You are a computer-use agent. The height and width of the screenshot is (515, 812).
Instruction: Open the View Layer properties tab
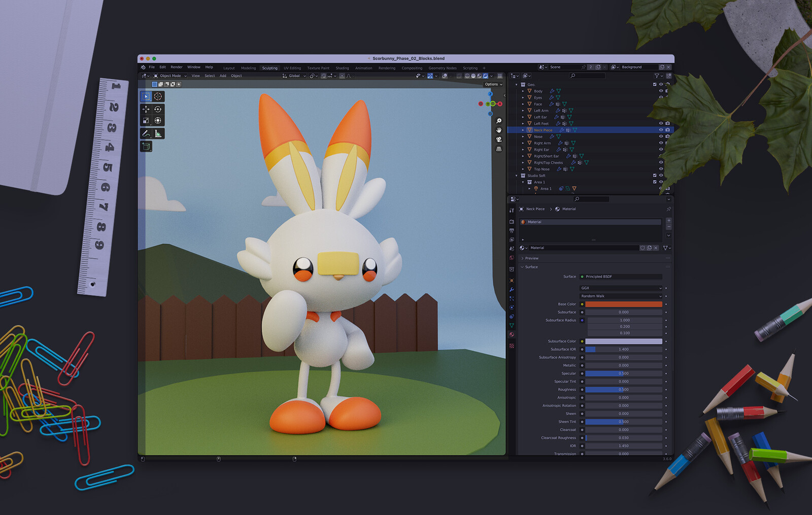pyautogui.click(x=512, y=239)
